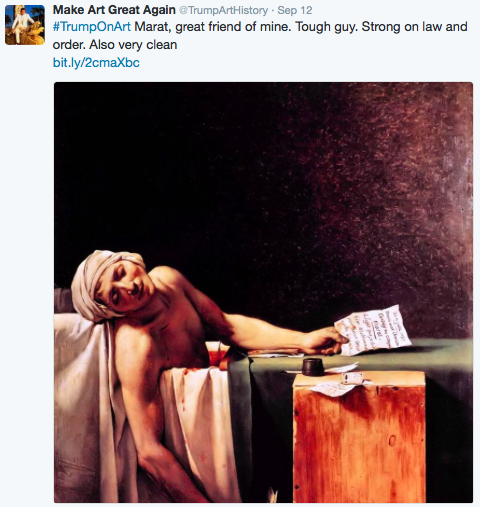Click the Sep 12 tweet timestamp
This screenshot has height=507, width=480.
point(295,10)
